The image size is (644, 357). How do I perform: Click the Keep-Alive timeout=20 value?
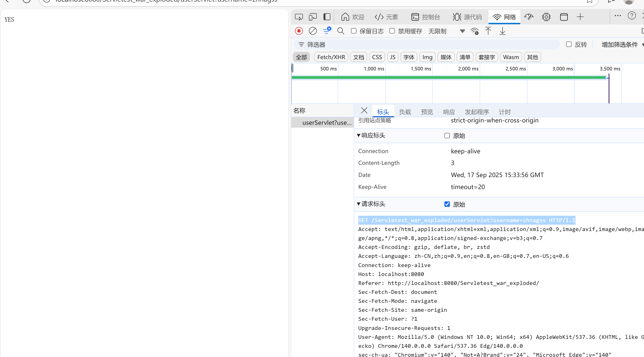(468, 187)
